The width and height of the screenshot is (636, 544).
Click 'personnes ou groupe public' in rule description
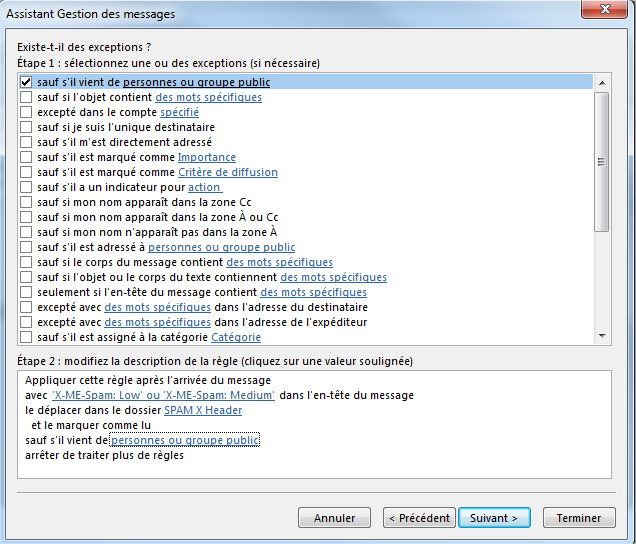point(184,440)
